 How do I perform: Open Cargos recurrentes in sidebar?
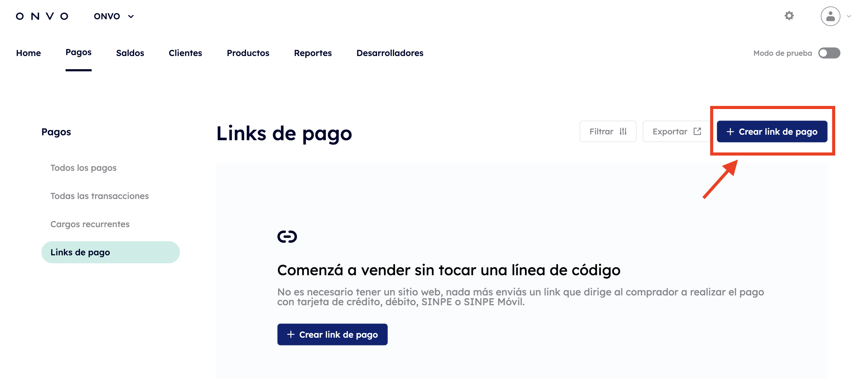89,224
